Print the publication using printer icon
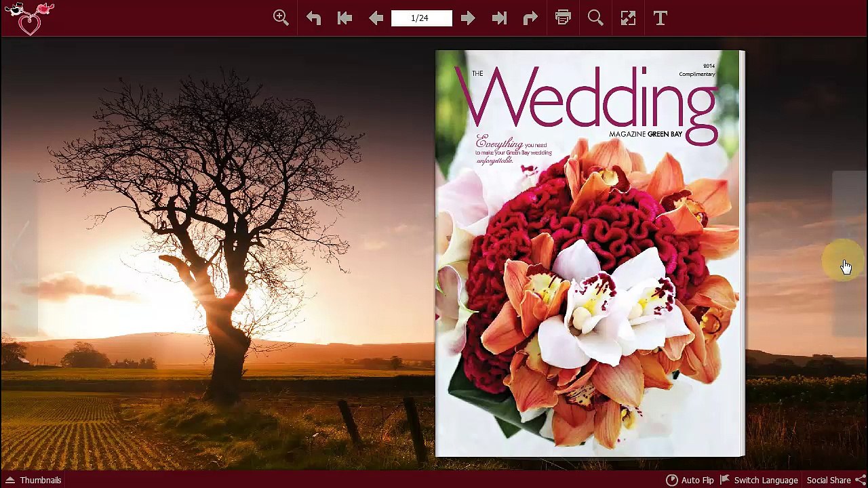The width and height of the screenshot is (868, 488). [x=563, y=18]
